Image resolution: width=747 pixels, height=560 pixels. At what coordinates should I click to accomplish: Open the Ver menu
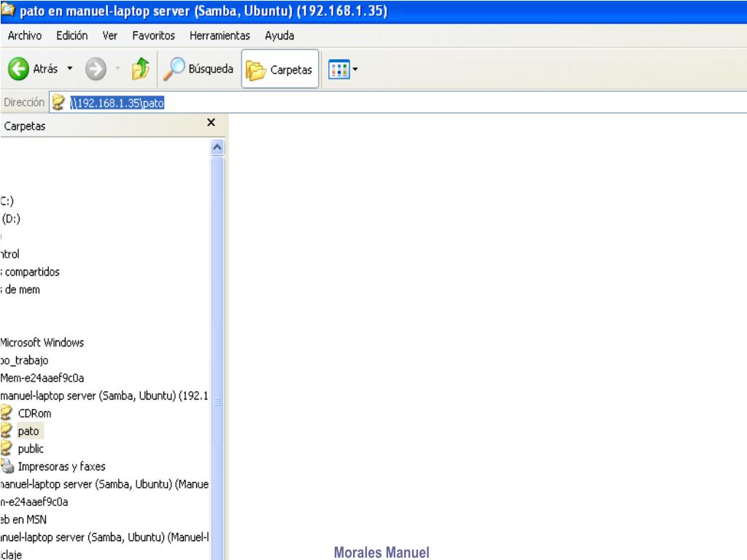[x=110, y=36]
